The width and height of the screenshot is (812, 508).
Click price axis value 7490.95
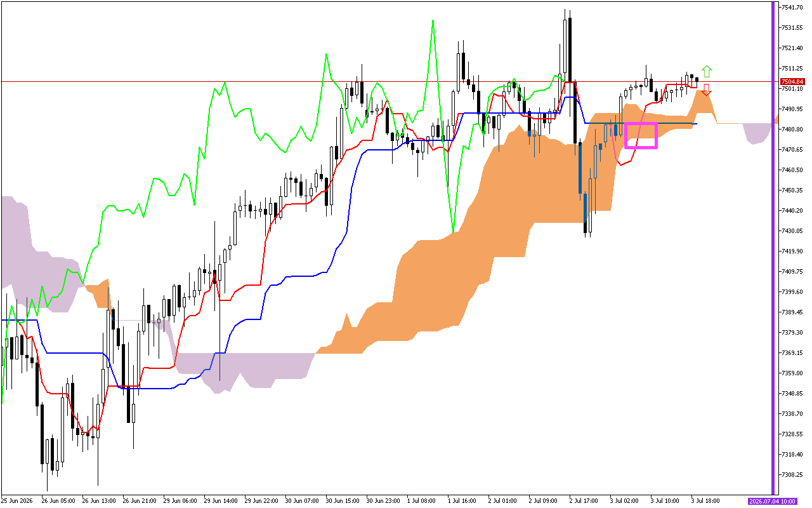[793, 109]
